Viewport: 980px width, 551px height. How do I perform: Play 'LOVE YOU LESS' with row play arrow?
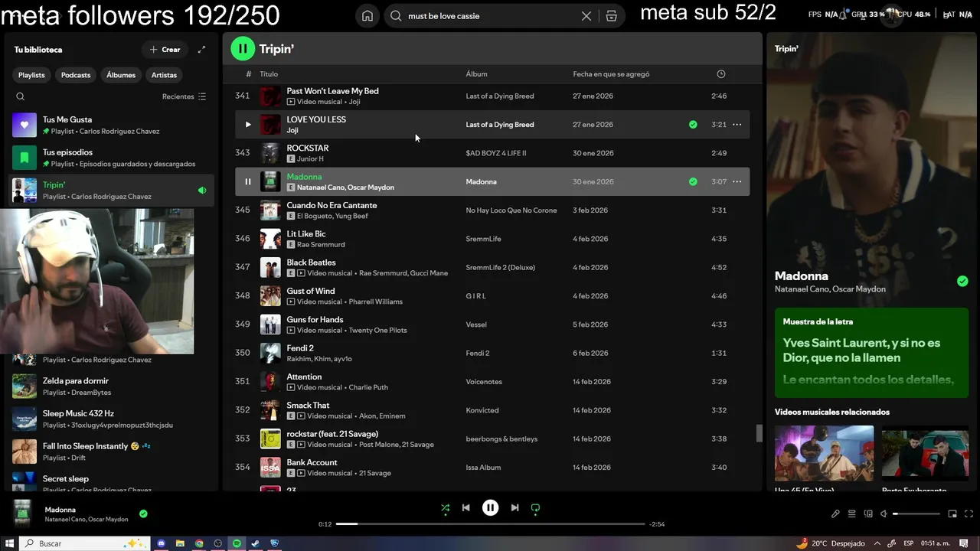click(247, 125)
